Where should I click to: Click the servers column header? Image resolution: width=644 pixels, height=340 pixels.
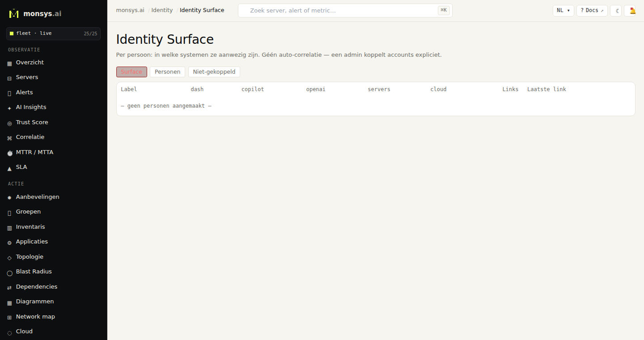point(379,89)
